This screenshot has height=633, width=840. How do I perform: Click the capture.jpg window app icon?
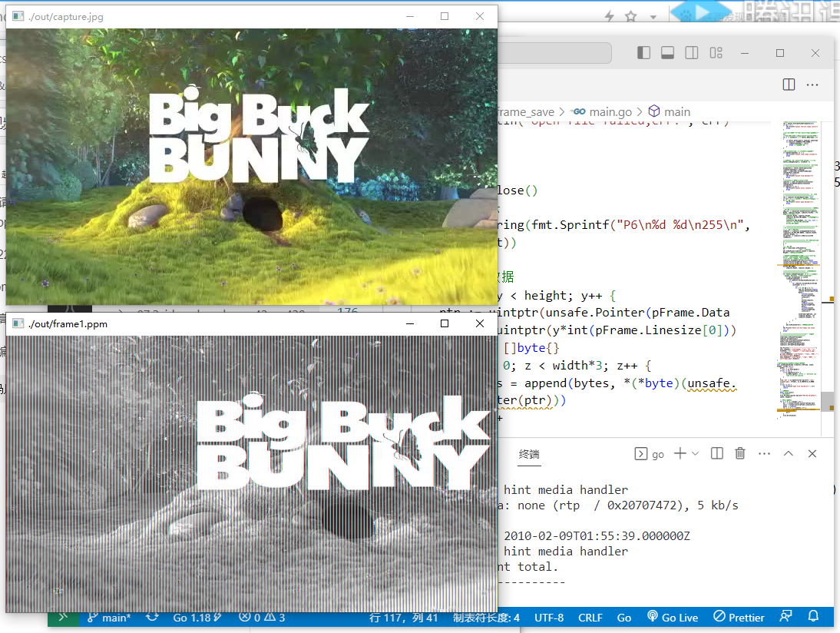[18, 17]
